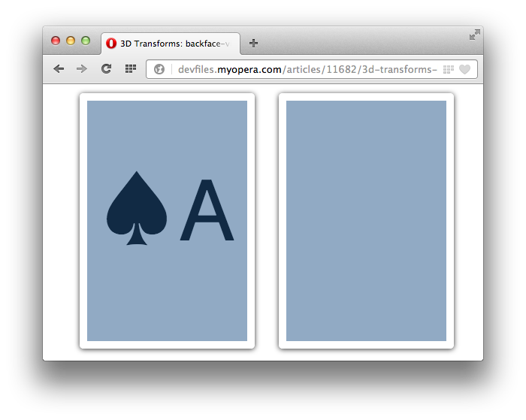The width and height of the screenshot is (526, 420).
Task: Click the address bar URL text
Action: pos(307,69)
